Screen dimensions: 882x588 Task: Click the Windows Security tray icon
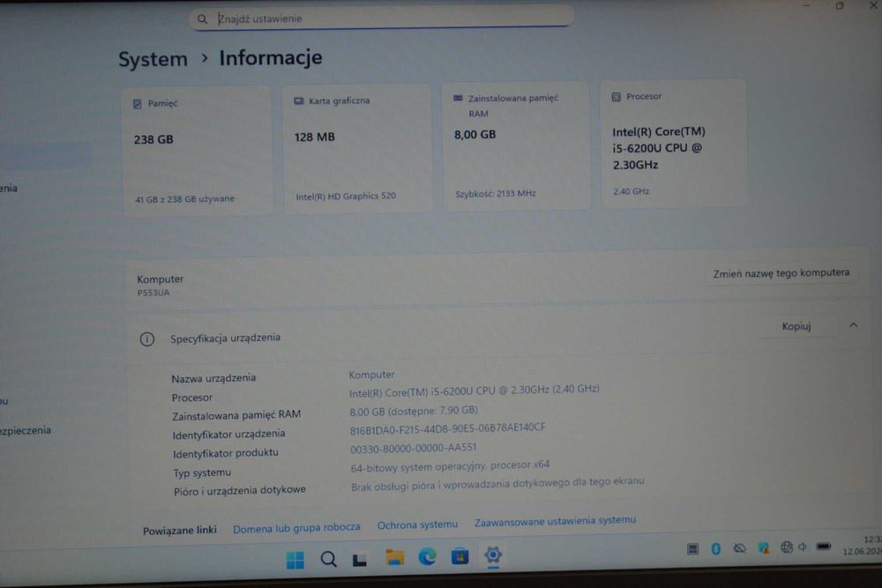(x=763, y=547)
